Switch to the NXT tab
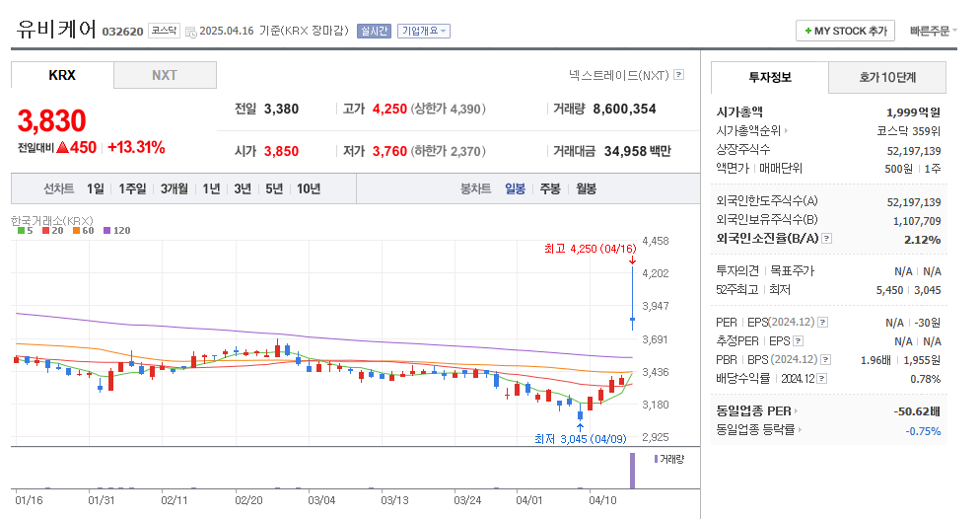Image resolution: width=980 pixels, height=519 pixels. pyautogui.click(x=165, y=75)
